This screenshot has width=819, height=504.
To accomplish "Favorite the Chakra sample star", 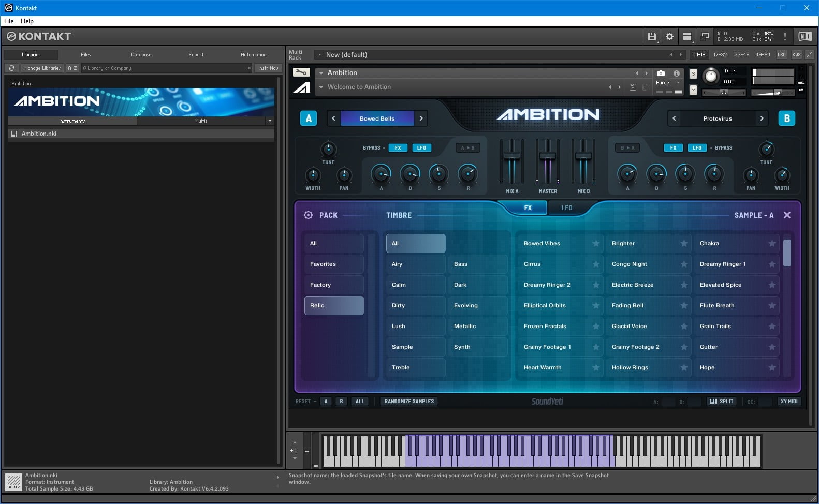I will pyautogui.click(x=772, y=243).
